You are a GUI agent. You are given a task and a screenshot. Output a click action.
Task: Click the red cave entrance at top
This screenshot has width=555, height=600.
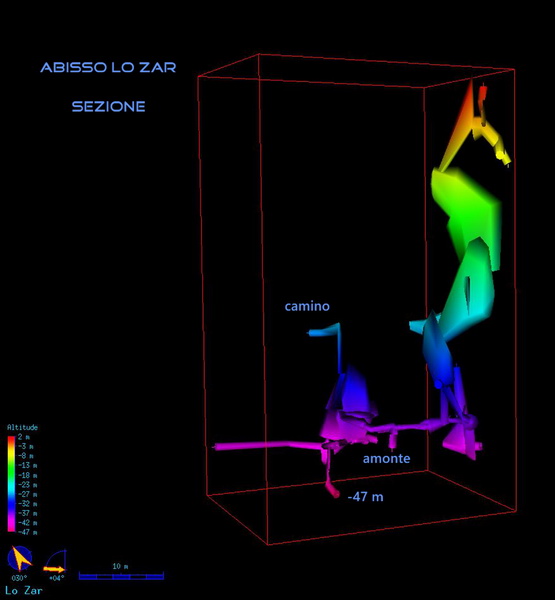pyautogui.click(x=483, y=93)
